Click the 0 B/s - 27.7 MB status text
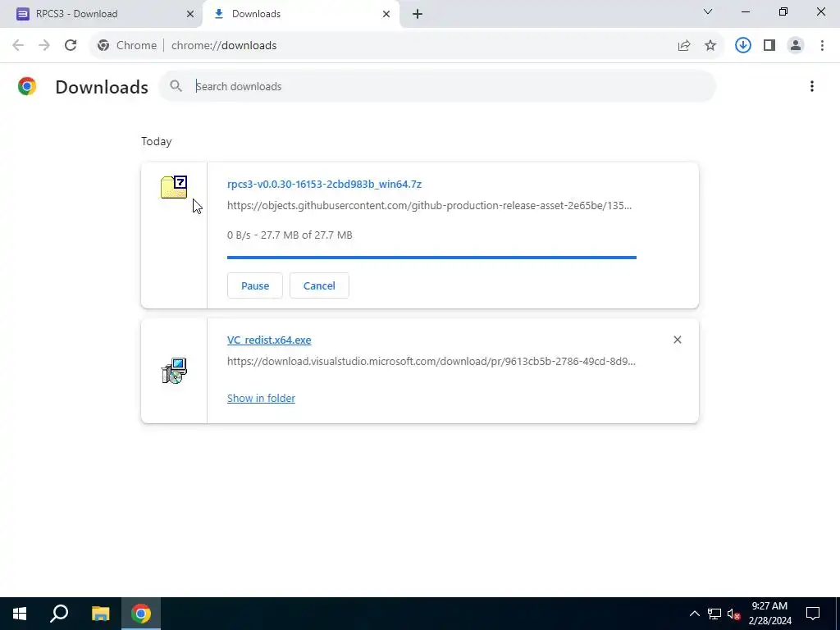Image resolution: width=840 pixels, height=630 pixels. [x=290, y=235]
